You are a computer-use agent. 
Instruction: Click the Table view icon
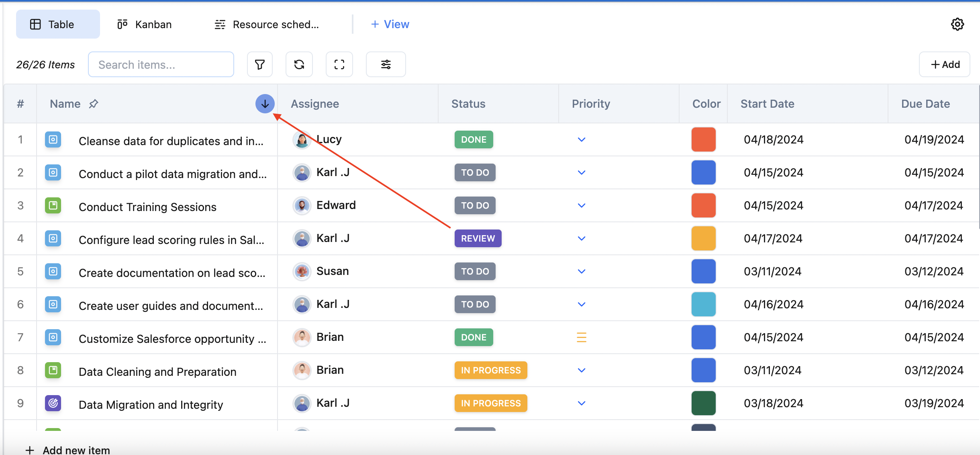click(36, 24)
